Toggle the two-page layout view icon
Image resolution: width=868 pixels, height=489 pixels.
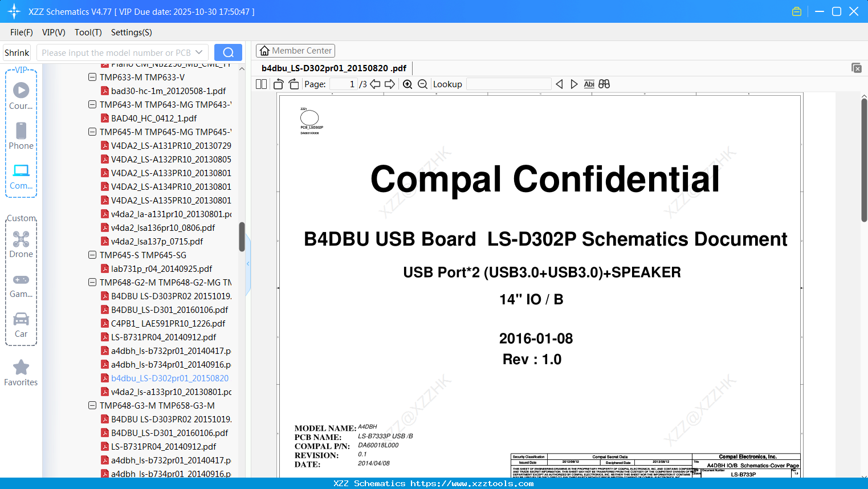coord(261,84)
